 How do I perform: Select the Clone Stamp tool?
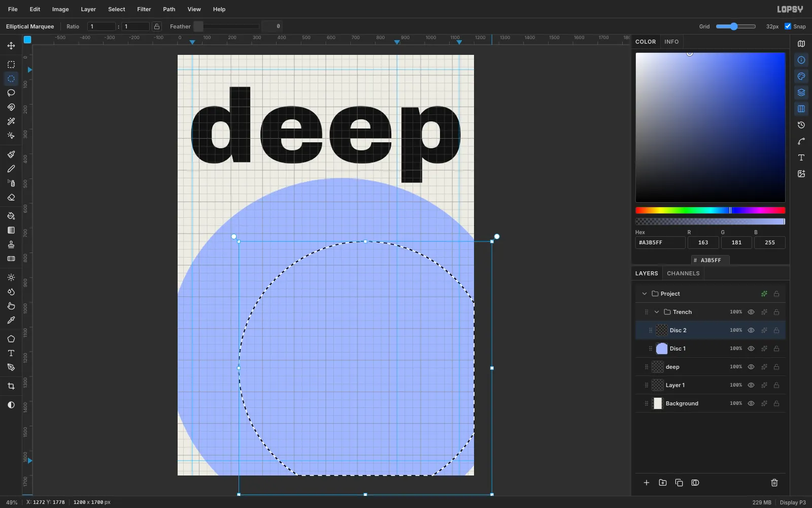[11, 244]
